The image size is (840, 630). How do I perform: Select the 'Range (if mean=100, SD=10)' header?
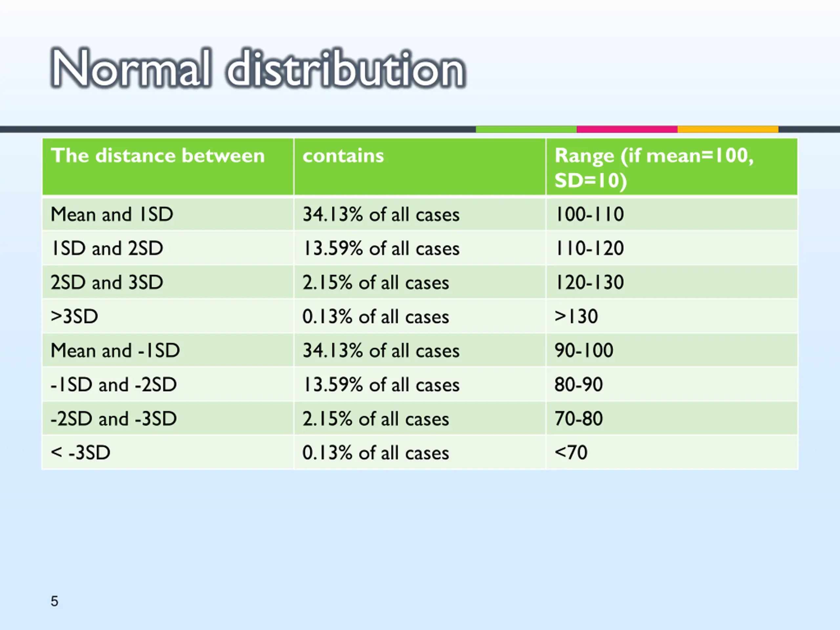point(672,167)
